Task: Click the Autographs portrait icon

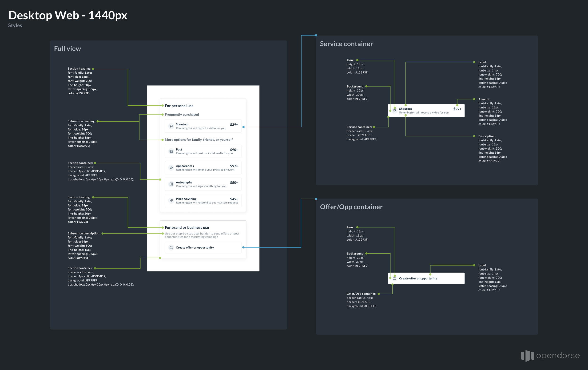Action: [171, 184]
